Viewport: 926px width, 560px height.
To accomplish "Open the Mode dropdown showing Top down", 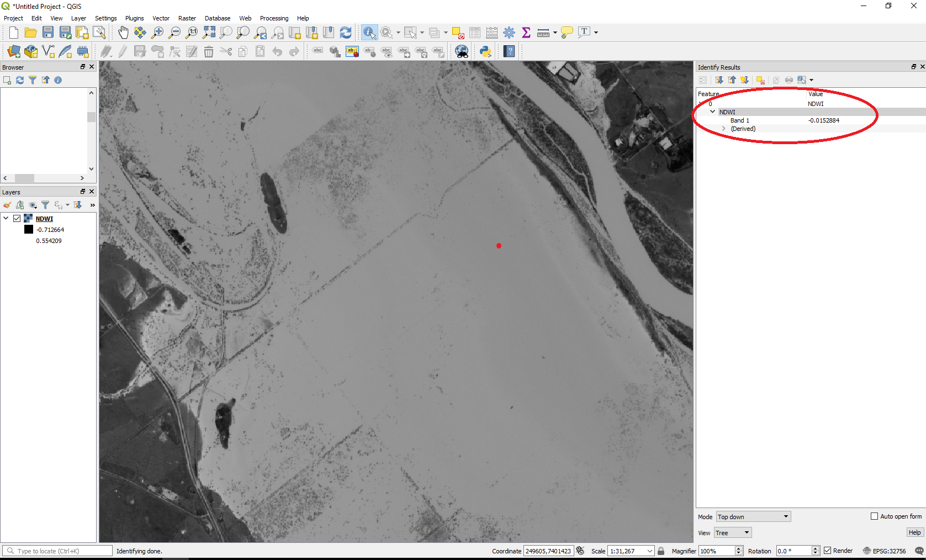I will (753, 517).
